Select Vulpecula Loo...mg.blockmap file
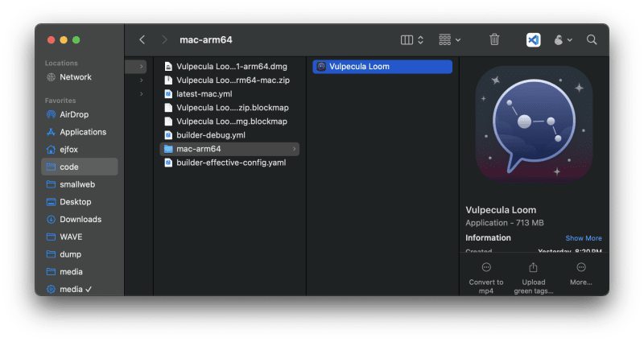The height and width of the screenshot is (342, 644). pyautogui.click(x=229, y=122)
